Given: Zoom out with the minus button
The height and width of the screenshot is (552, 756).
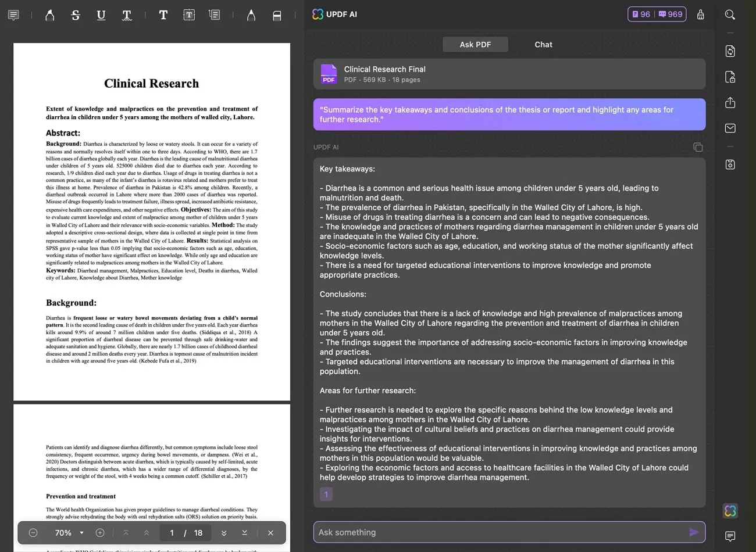Looking at the screenshot, I should pyautogui.click(x=33, y=533).
